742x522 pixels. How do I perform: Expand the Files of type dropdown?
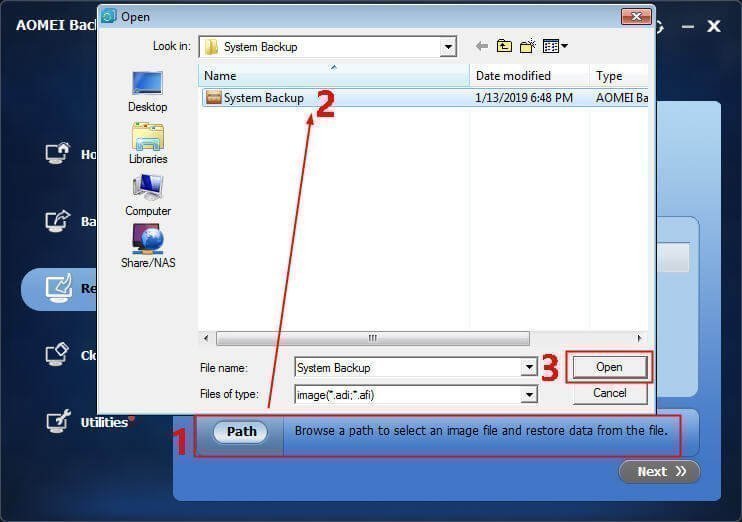529,394
